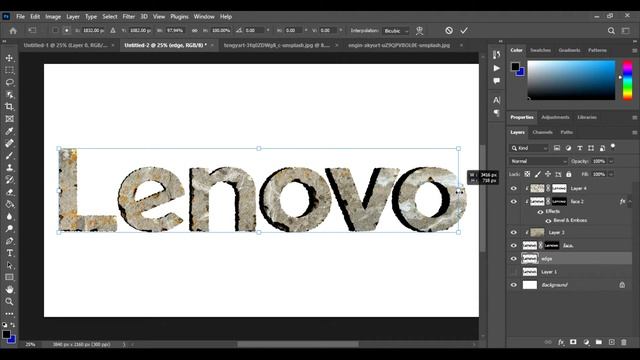Select the Crop tool
Viewport: 640px width, 360px height.
(x=9, y=107)
